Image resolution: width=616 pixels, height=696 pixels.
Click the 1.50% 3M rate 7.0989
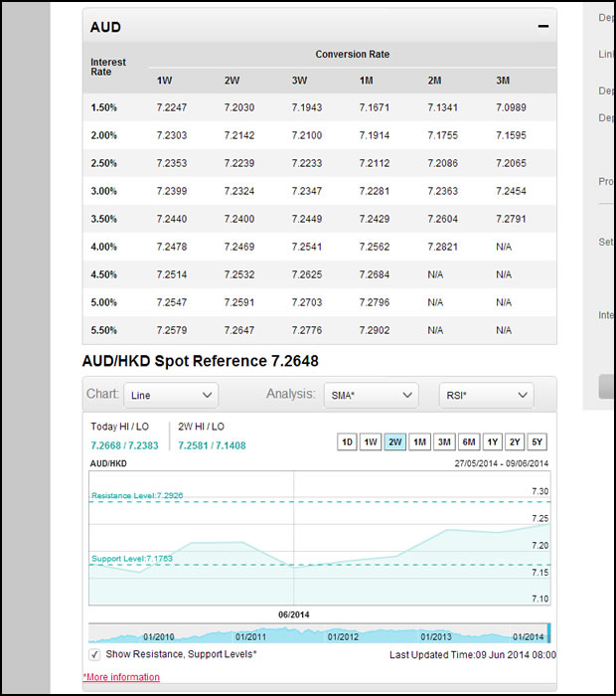pos(511,107)
